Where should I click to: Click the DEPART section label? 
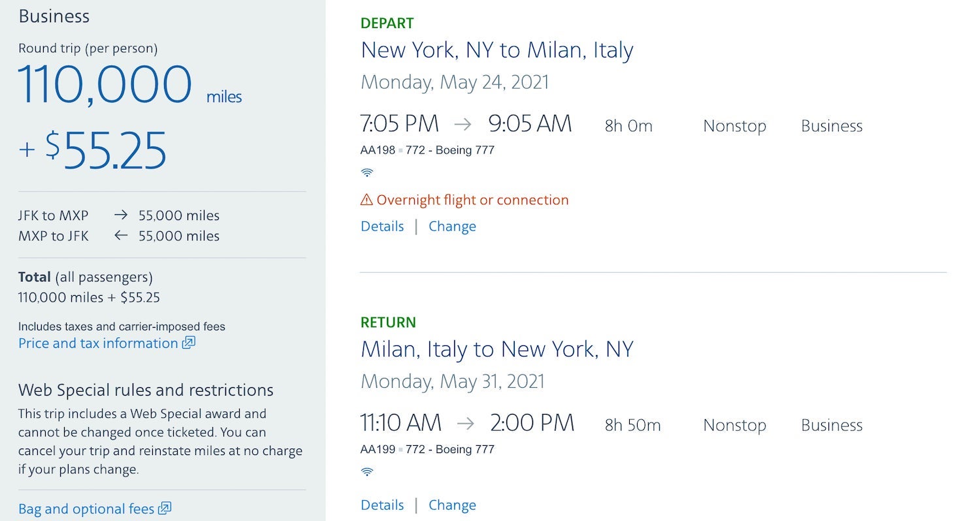387,22
